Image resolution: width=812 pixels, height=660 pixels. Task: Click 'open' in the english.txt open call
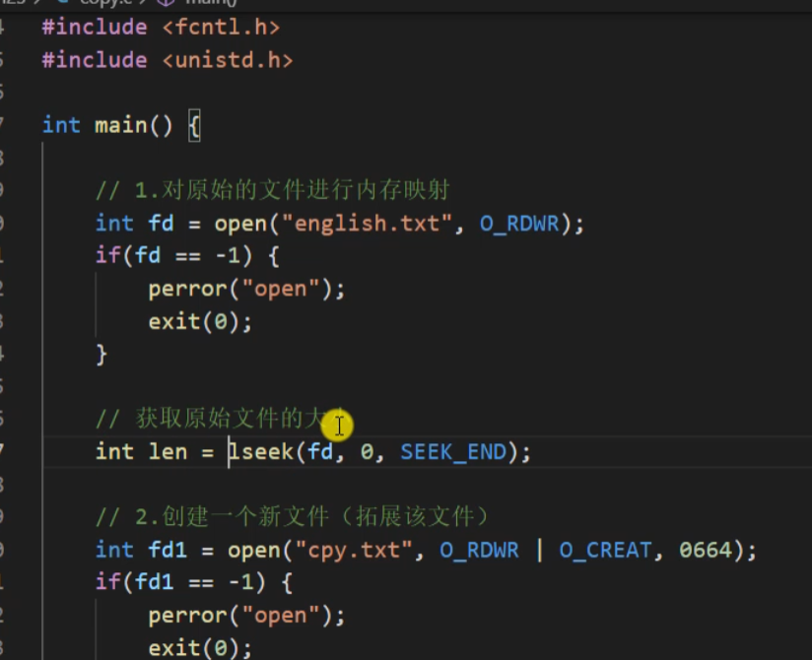point(240,224)
